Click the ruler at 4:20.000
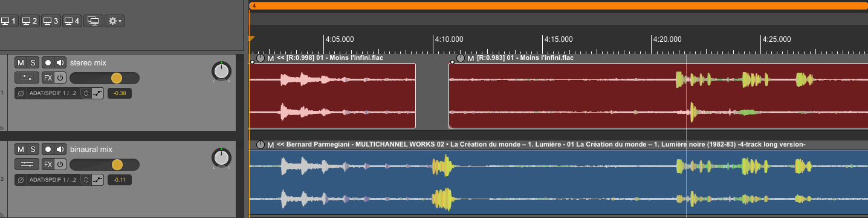Viewport: 868px width, 218px height. (x=667, y=39)
